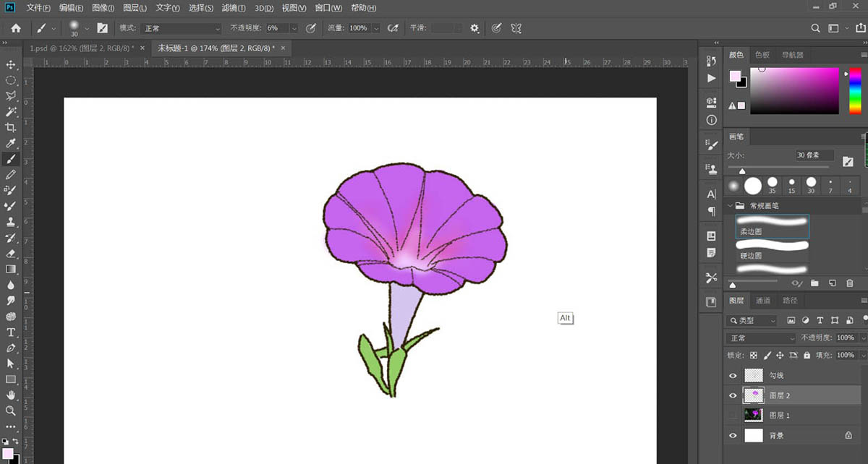Switch to the 路径 tab
This screenshot has height=464, width=868.
point(790,301)
